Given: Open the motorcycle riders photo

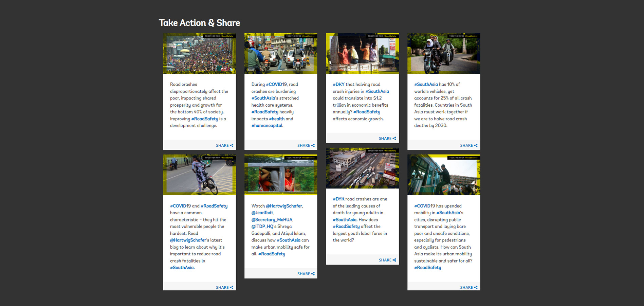Looking at the screenshot, I should point(444,54).
